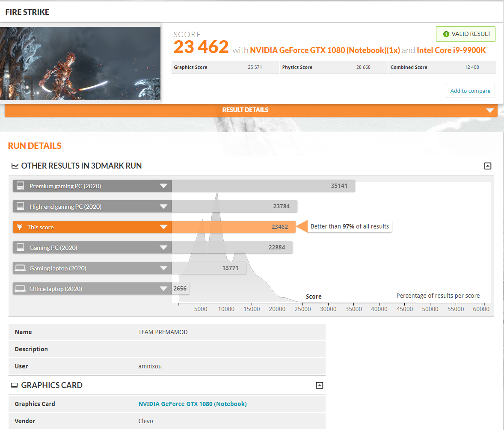The image size is (504, 430).
Task: Click the desktop icon for Gaming PC (2020)
Action: pos(20,247)
